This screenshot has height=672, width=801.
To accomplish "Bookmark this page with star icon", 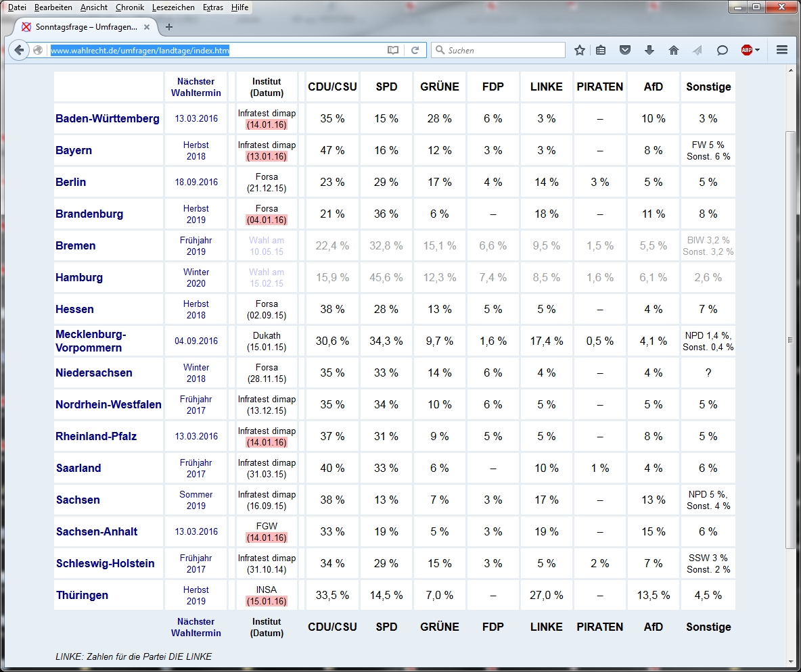I will coord(580,50).
